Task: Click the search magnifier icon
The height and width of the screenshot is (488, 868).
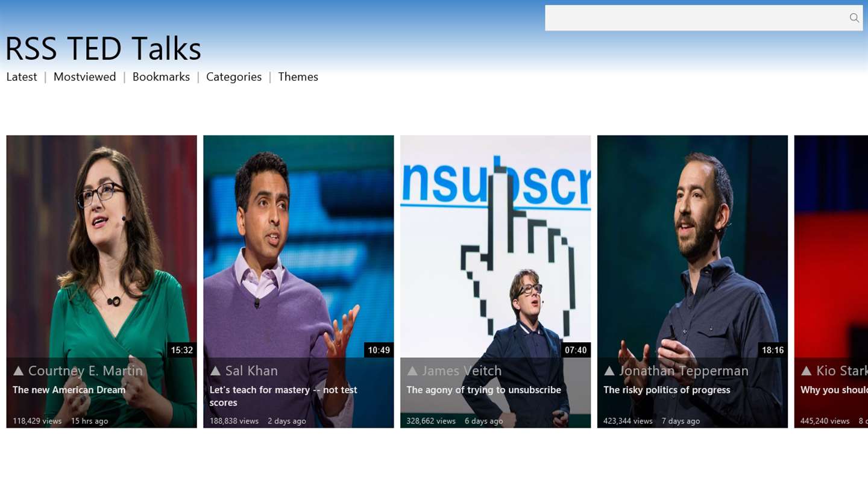Action: (x=854, y=18)
